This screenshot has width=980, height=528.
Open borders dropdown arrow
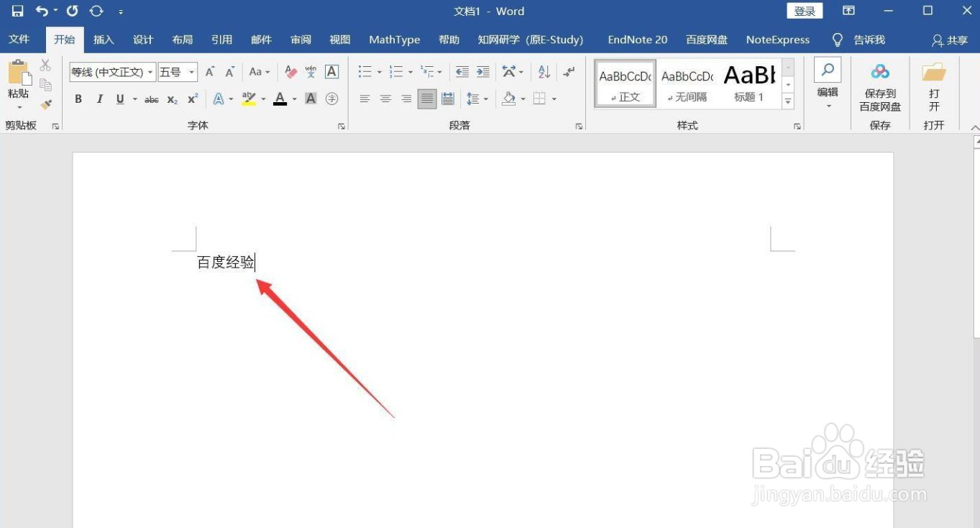554,99
